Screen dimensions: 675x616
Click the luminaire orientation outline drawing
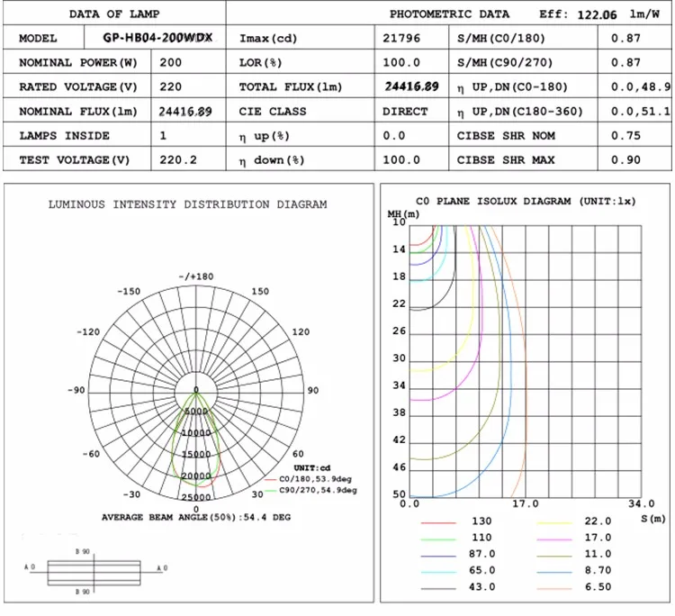click(94, 573)
